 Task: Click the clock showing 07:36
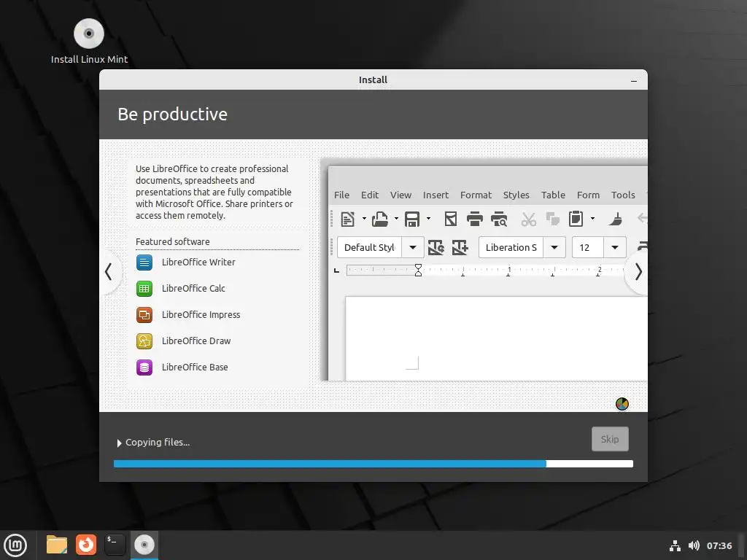tap(719, 545)
